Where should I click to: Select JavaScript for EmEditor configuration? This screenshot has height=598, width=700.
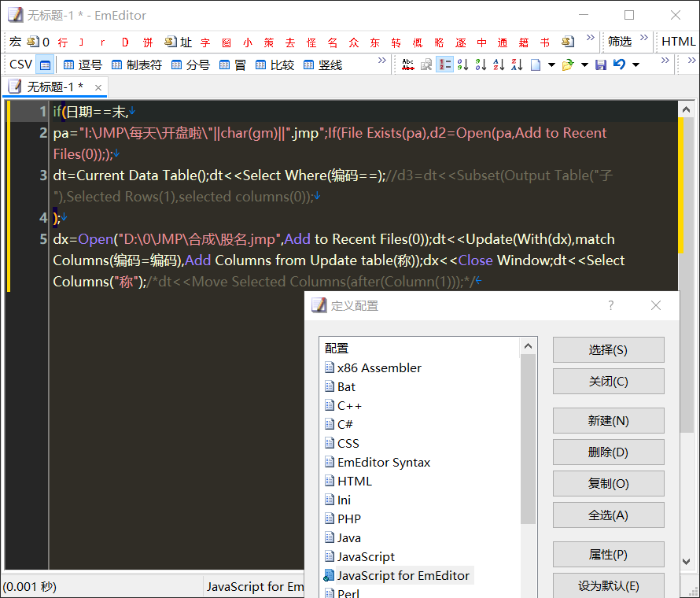pos(397,576)
